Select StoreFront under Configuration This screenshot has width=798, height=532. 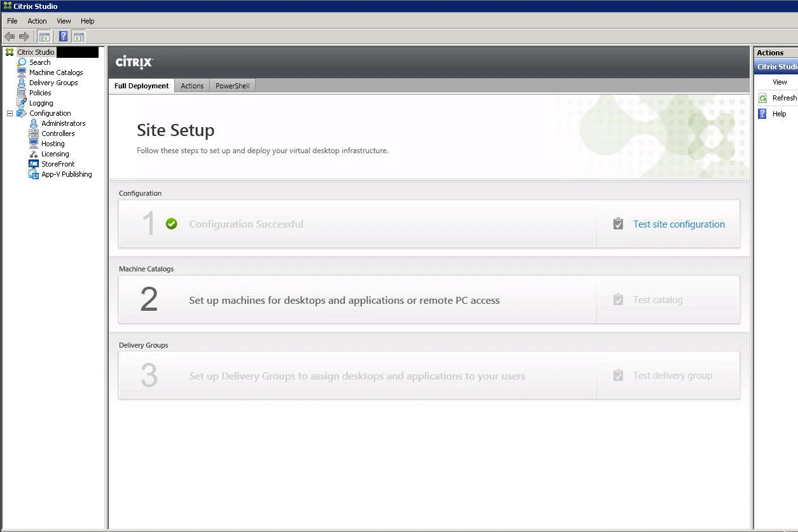point(58,164)
